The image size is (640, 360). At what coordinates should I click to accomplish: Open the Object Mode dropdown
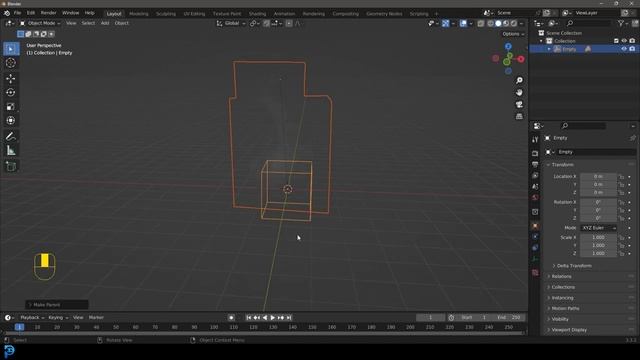click(40, 23)
